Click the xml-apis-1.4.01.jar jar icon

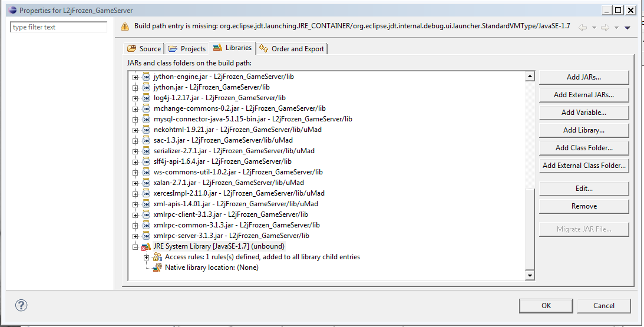[x=146, y=204]
